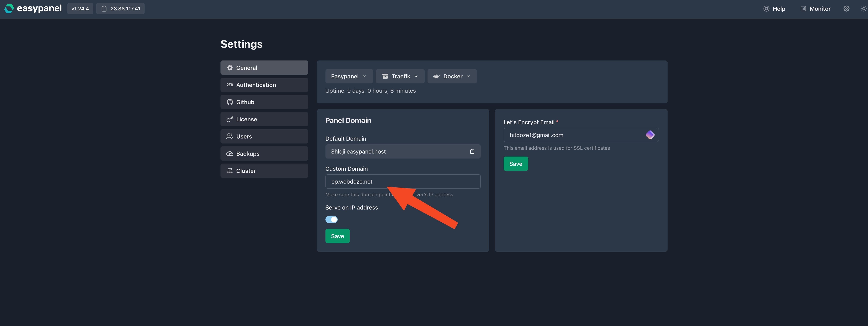868x326 pixels.
Task: Copy the default domain with clipboard icon
Action: click(x=472, y=151)
